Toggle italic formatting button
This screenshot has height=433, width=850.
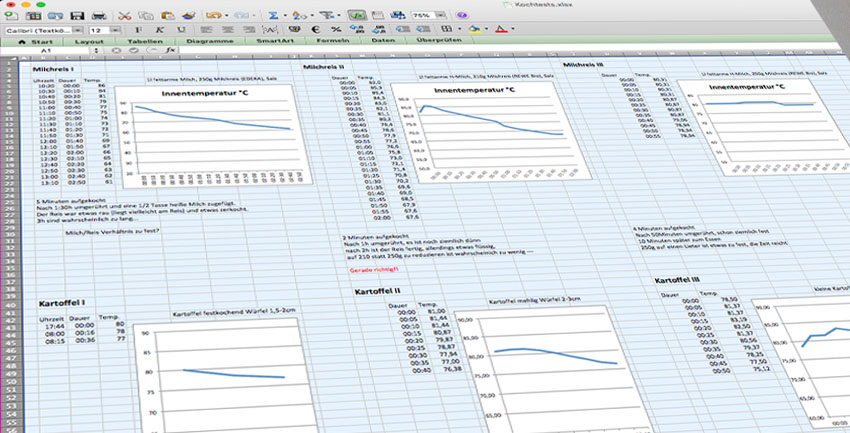[x=158, y=32]
